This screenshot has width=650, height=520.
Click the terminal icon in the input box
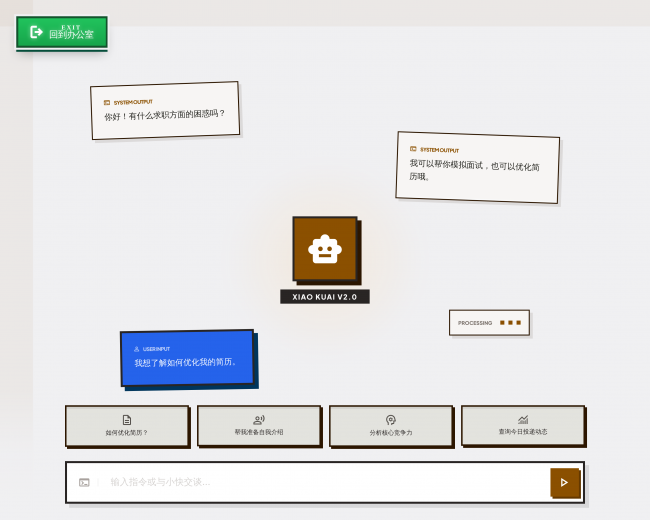pos(84,482)
